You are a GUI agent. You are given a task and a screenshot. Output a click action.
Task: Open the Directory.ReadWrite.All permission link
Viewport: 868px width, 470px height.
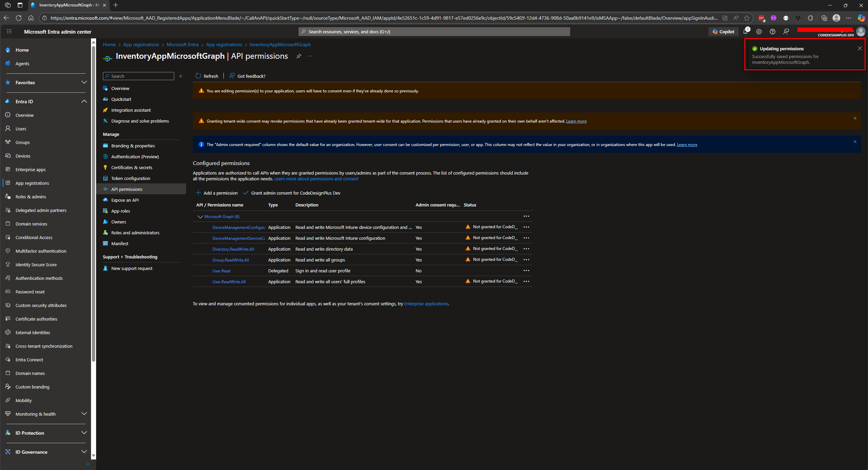(x=233, y=249)
